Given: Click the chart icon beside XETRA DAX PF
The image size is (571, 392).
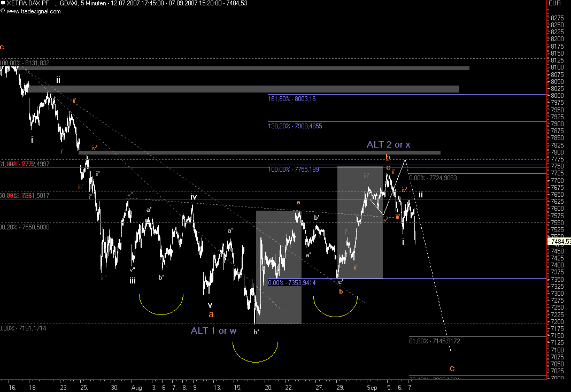Looking at the screenshot, I should [x=3, y=3].
